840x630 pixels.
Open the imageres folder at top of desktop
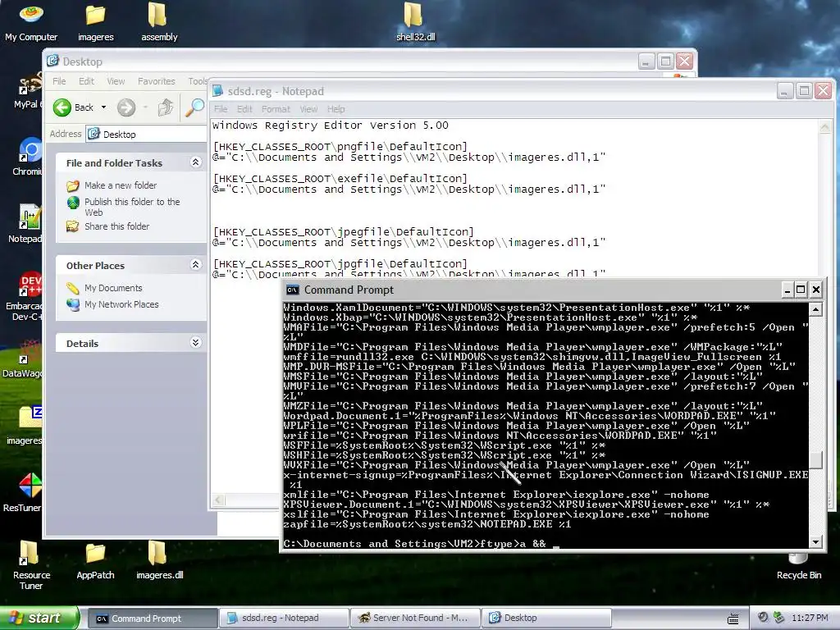[95, 21]
